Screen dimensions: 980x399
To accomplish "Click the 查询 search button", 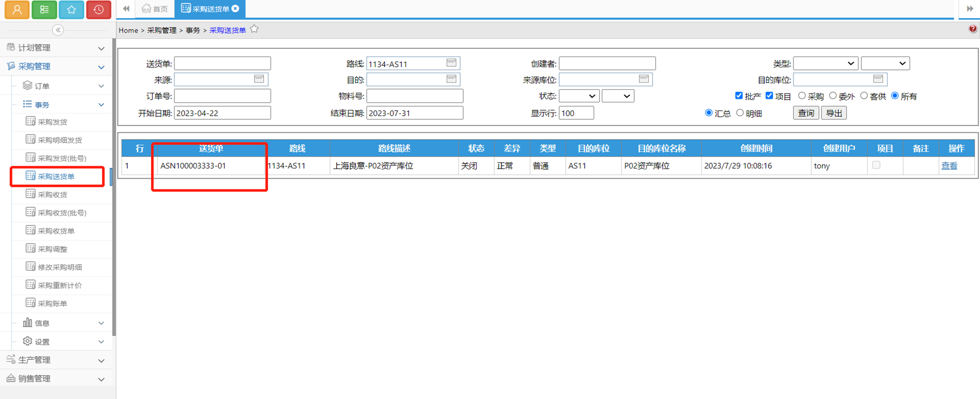I will click(x=806, y=113).
